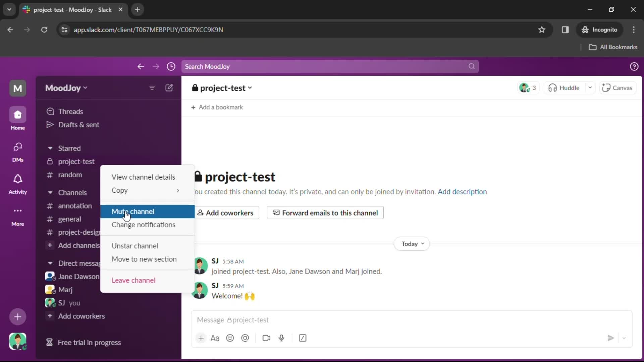Select Unstar channel
644x362 pixels.
[x=147, y=246]
